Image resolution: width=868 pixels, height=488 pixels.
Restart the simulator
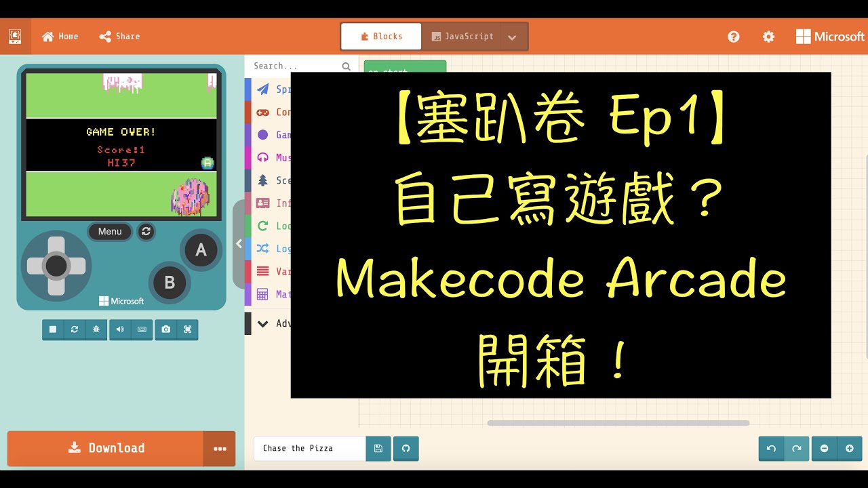pyautogui.click(x=75, y=329)
